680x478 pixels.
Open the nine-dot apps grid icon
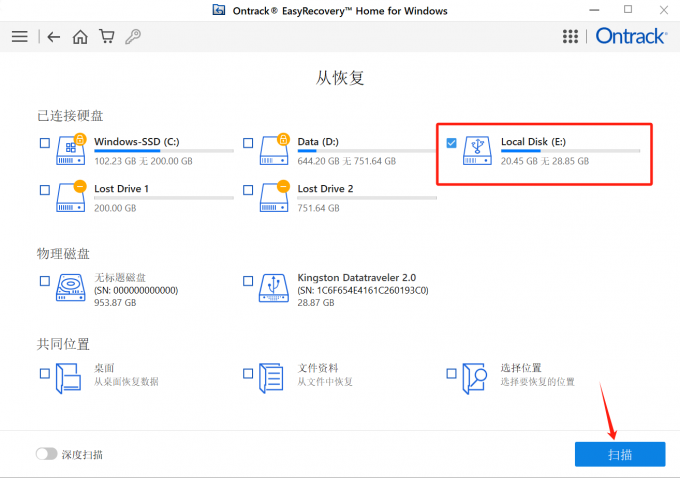[570, 36]
